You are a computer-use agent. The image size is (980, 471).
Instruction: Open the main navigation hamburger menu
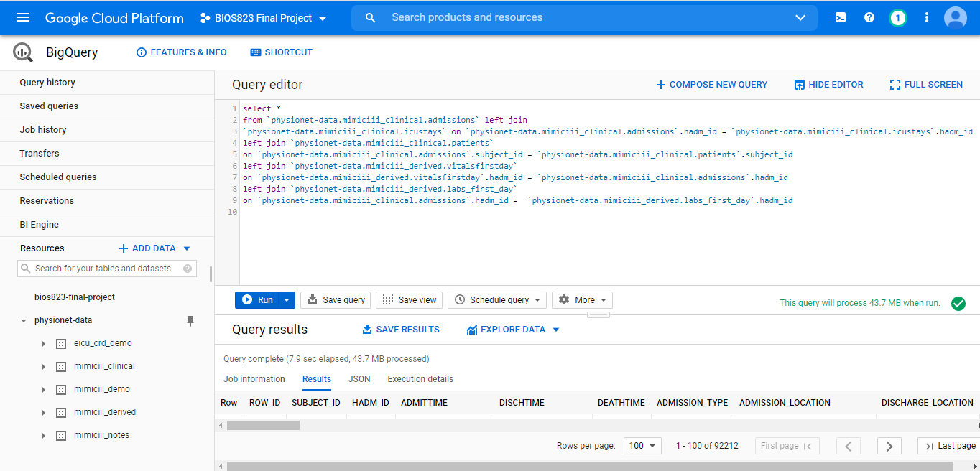click(23, 17)
